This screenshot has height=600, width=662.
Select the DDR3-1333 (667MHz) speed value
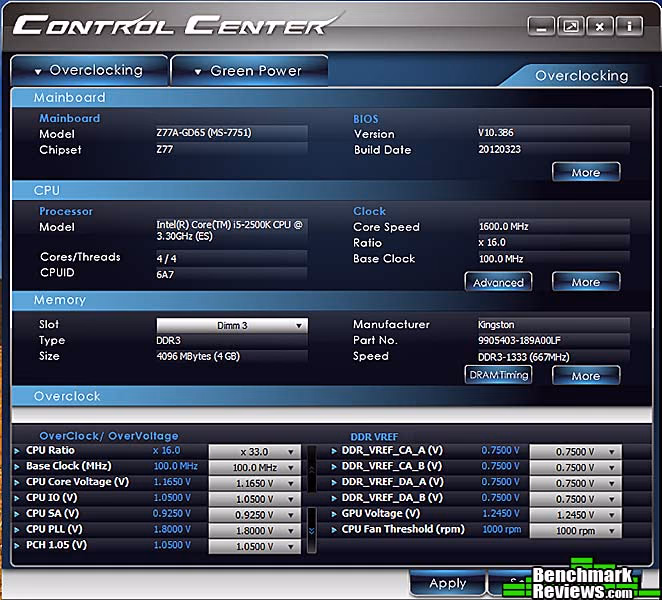tap(524, 357)
